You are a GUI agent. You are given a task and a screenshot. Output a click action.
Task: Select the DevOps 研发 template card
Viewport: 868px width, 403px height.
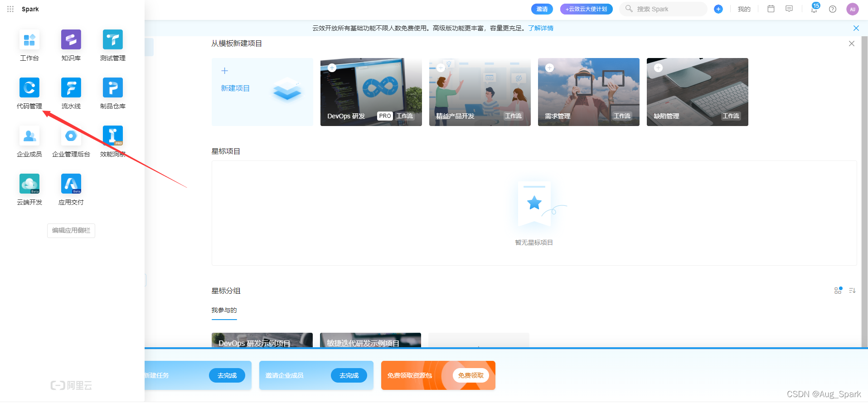pos(371,92)
